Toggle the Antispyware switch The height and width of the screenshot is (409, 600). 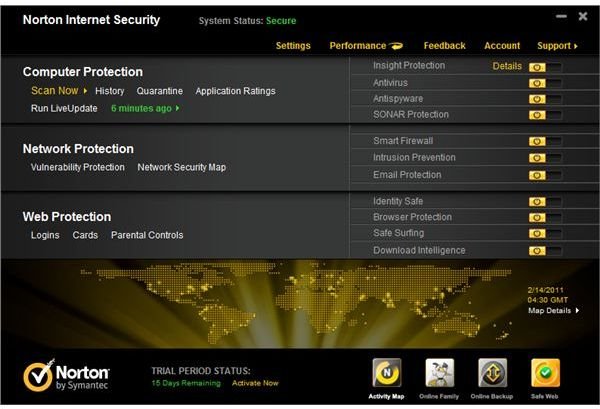click(545, 99)
